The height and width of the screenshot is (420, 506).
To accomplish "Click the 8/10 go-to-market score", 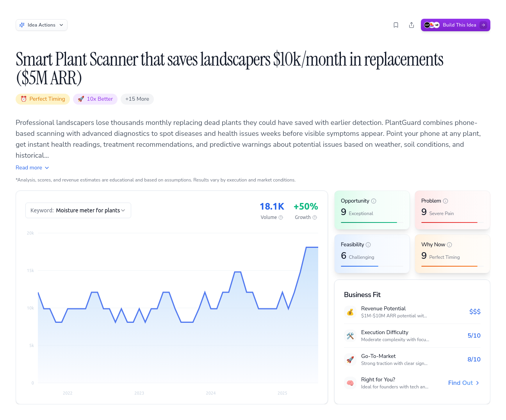I will coord(474,359).
